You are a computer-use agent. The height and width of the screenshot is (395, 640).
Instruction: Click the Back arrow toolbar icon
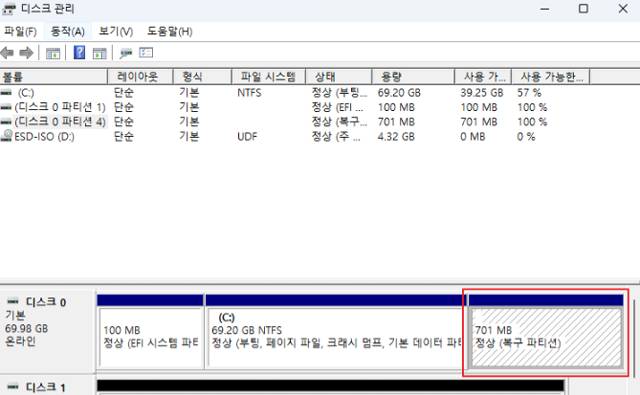pyautogui.click(x=7, y=53)
